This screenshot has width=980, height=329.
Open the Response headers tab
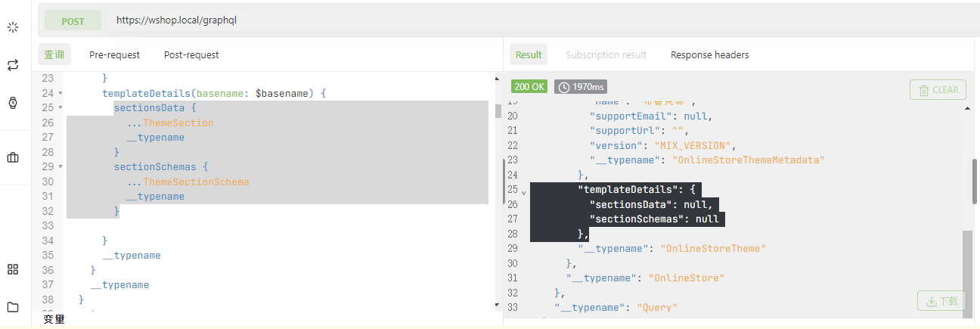point(709,54)
